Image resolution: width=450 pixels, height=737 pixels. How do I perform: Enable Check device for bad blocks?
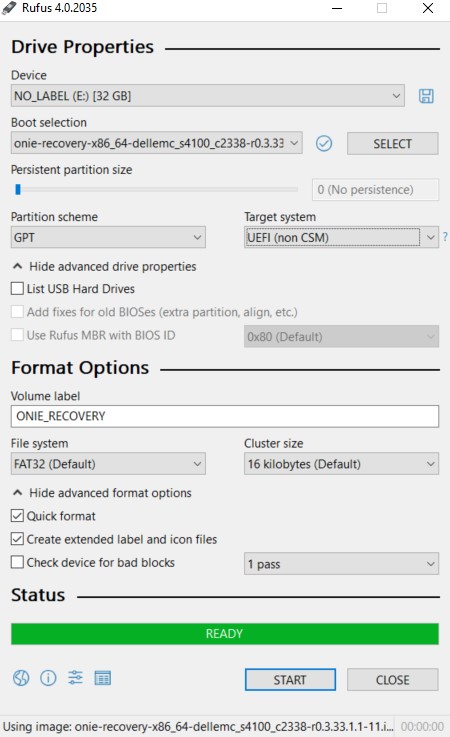[17, 562]
